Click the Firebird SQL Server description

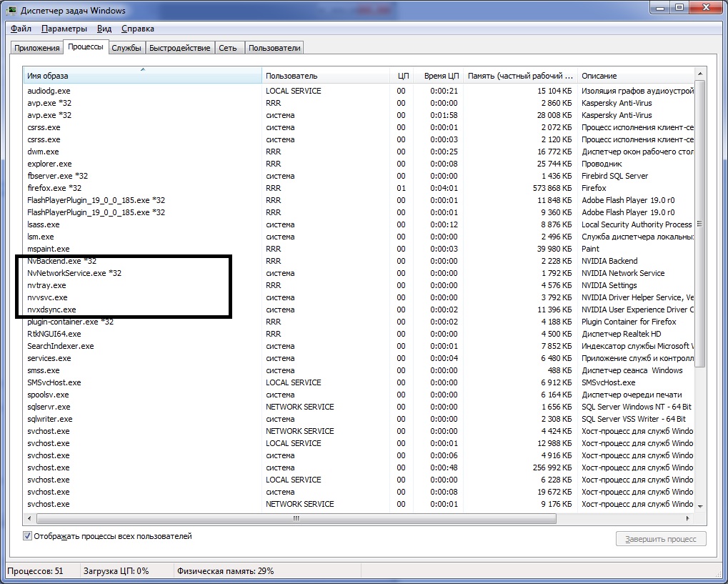tap(614, 176)
